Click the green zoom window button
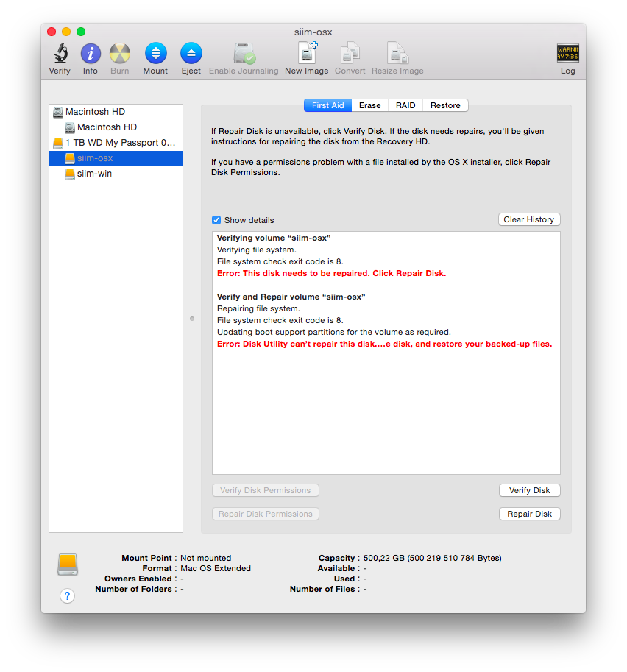The width and height of the screenshot is (627, 672). point(81,32)
